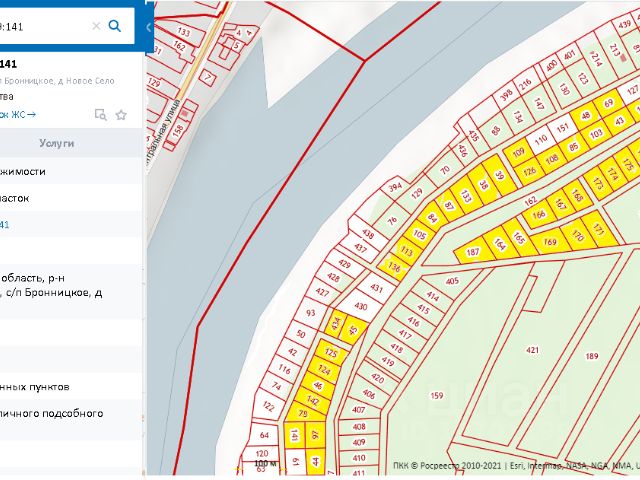Click parcel 64 near bottom of map

[x=264, y=435]
